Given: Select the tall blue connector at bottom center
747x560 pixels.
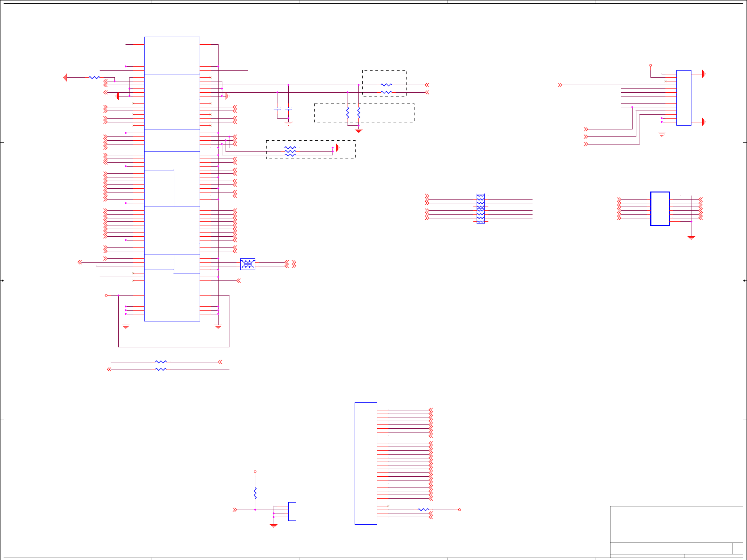Looking at the screenshot, I should (366, 464).
